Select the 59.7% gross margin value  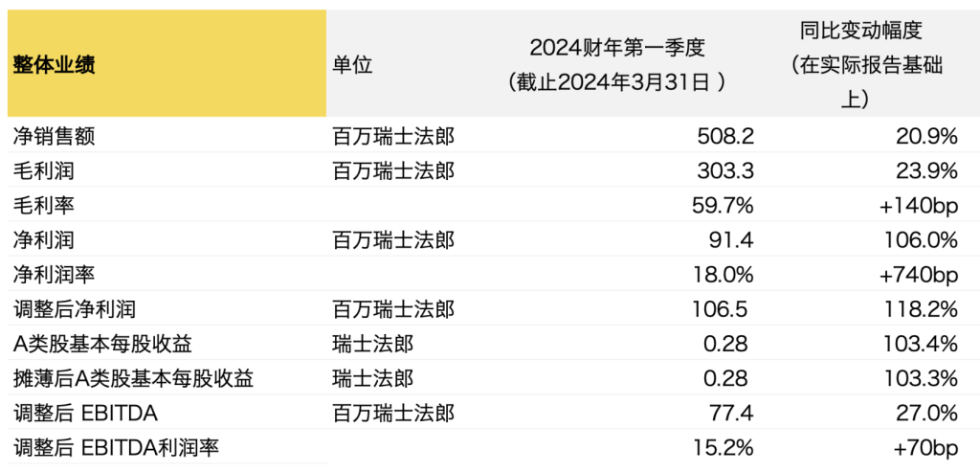tap(722, 205)
